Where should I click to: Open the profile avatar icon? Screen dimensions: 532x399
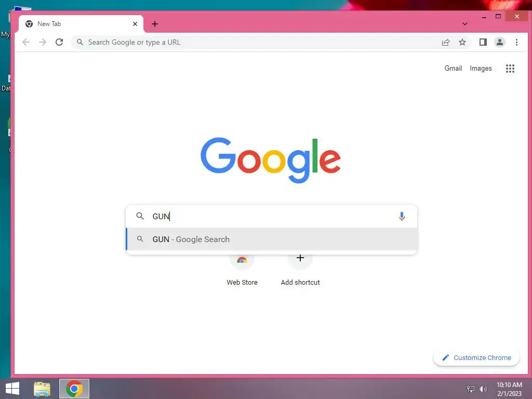[499, 42]
